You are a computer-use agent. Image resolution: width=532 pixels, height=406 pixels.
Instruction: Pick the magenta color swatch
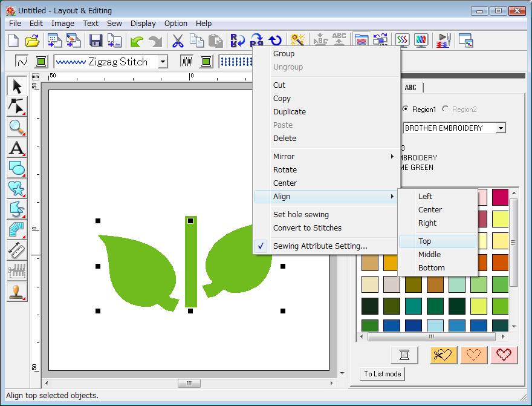pos(501,197)
